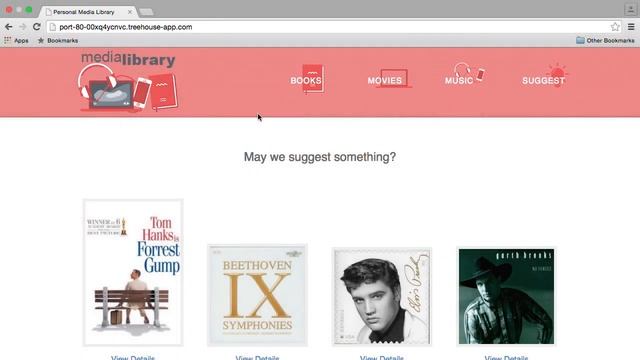Open the Apps grid shortcut
This screenshot has width=640, height=360.
pos(16,40)
